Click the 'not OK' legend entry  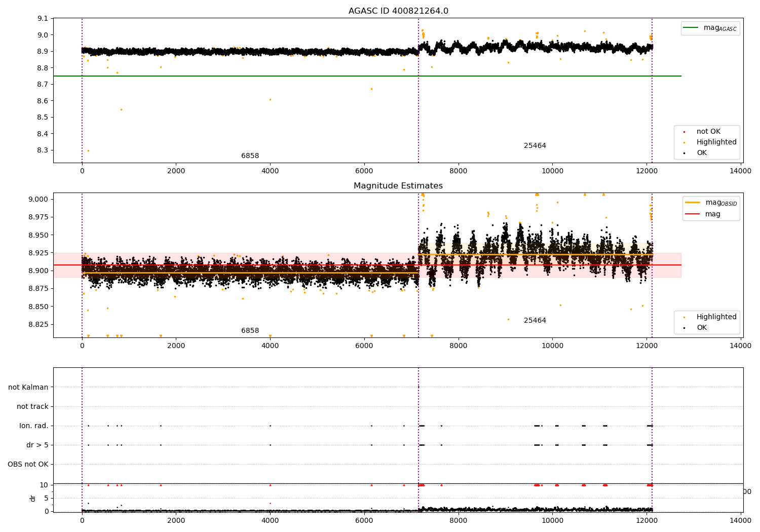point(703,132)
